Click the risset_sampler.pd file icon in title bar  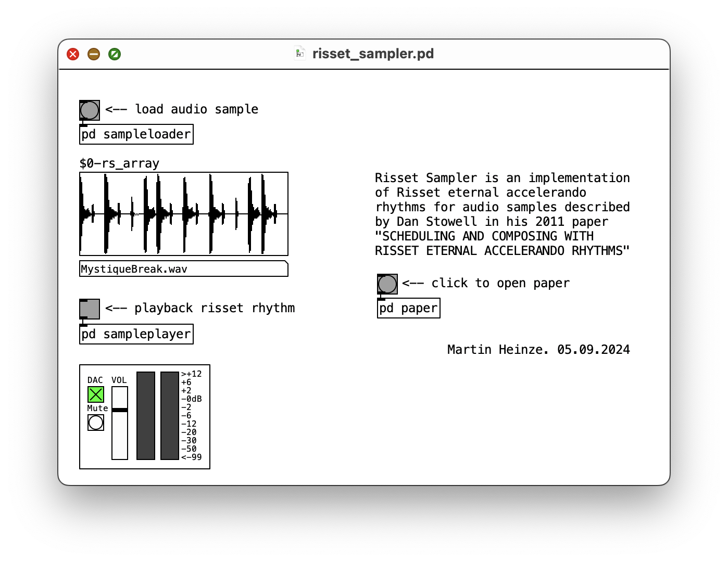[299, 53]
